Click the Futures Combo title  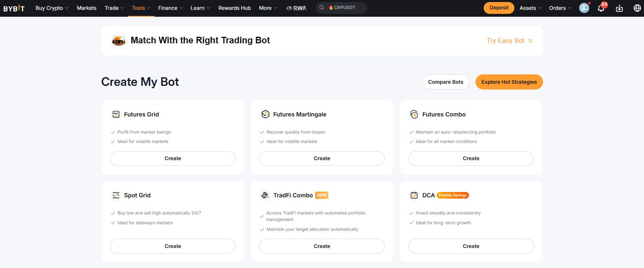(x=444, y=114)
